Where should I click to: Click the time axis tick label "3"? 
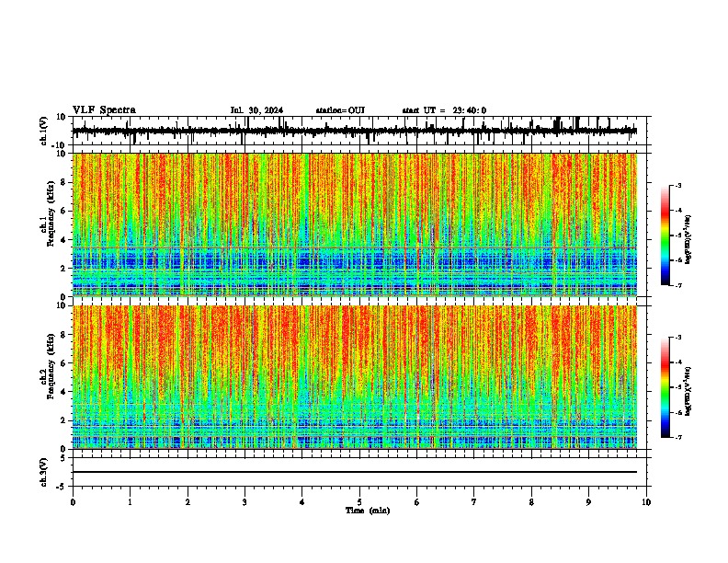pos(245,502)
